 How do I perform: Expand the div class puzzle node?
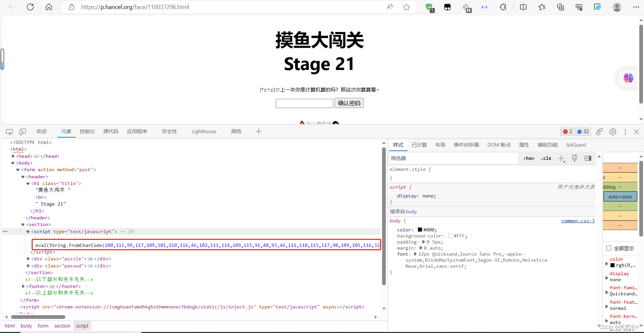click(x=28, y=259)
